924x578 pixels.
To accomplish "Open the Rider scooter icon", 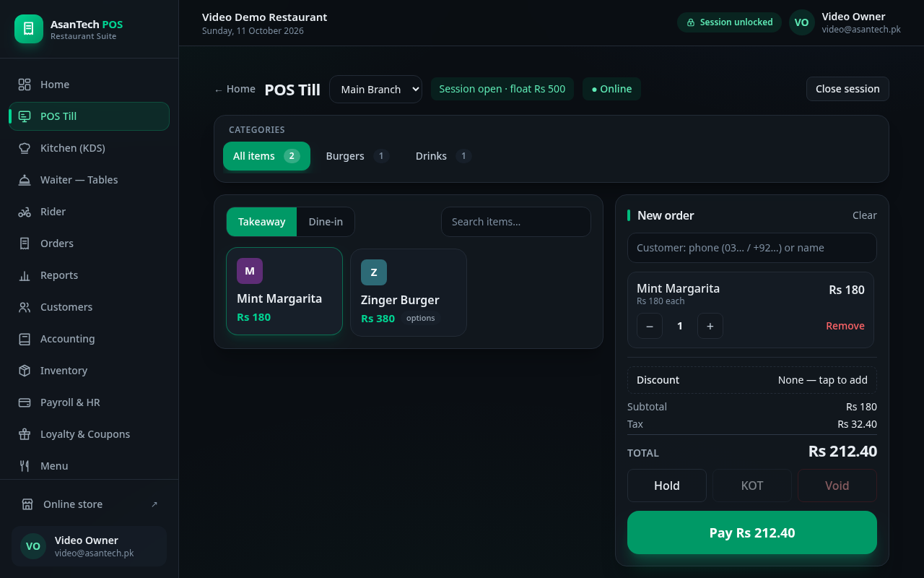I will (25, 212).
